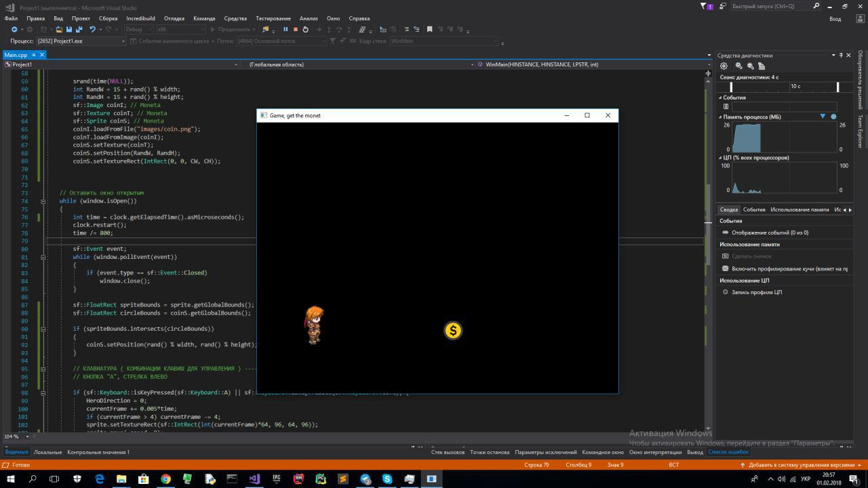868x488 pixels.
Task: Restart the debug session
Action: tap(305, 29)
